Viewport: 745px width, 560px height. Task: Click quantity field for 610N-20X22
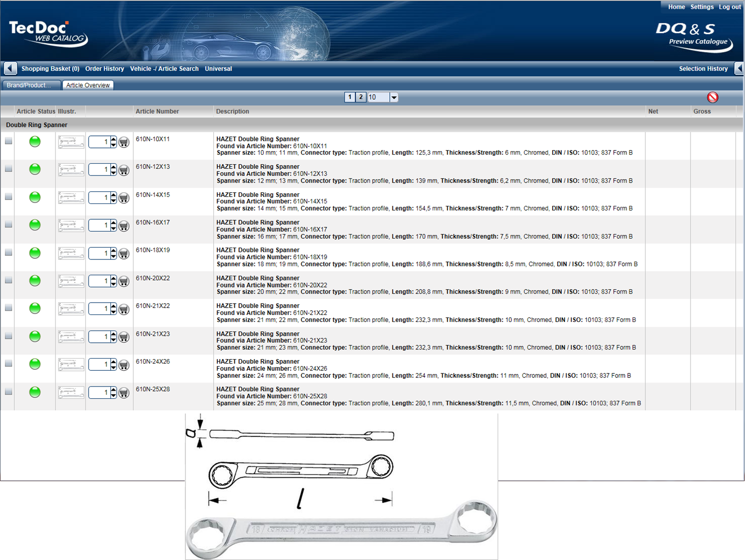pos(99,281)
